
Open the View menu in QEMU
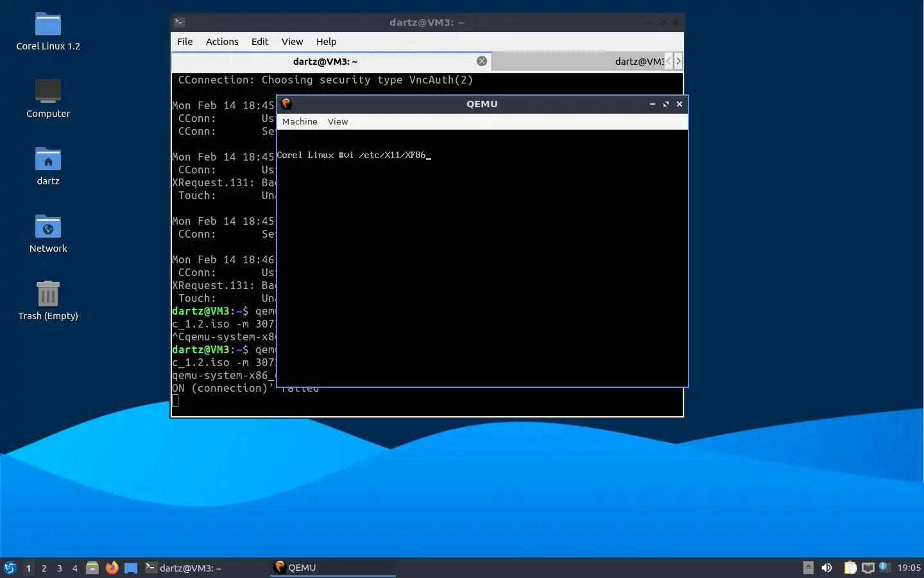338,121
